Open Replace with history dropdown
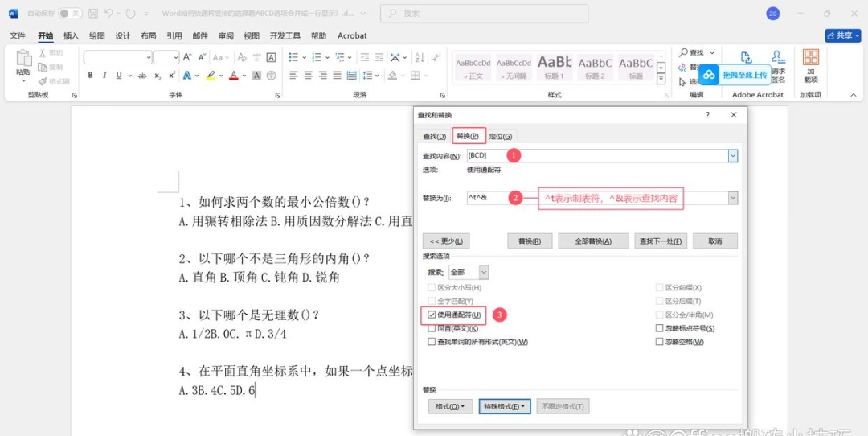 click(733, 197)
